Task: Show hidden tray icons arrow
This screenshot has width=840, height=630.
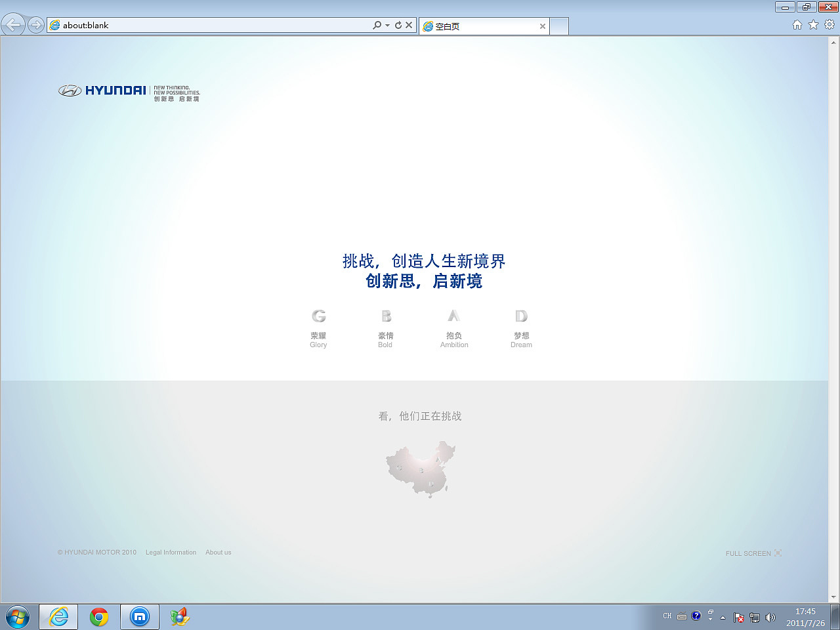Action: pos(723,617)
